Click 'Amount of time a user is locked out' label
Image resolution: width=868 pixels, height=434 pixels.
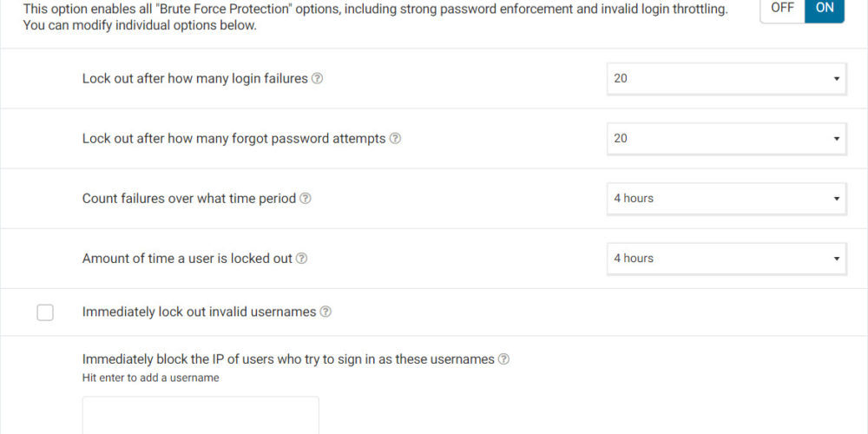point(187,259)
